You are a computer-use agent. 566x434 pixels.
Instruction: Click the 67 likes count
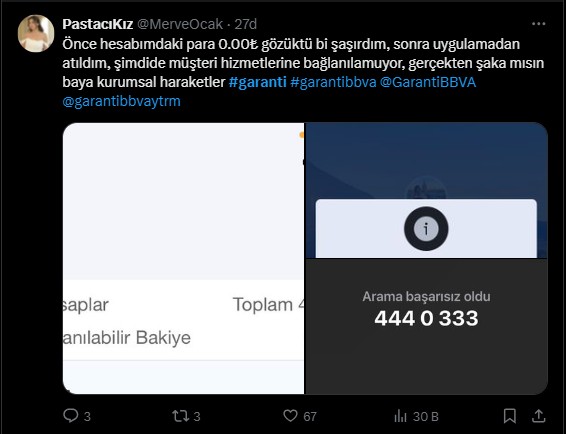click(310, 416)
